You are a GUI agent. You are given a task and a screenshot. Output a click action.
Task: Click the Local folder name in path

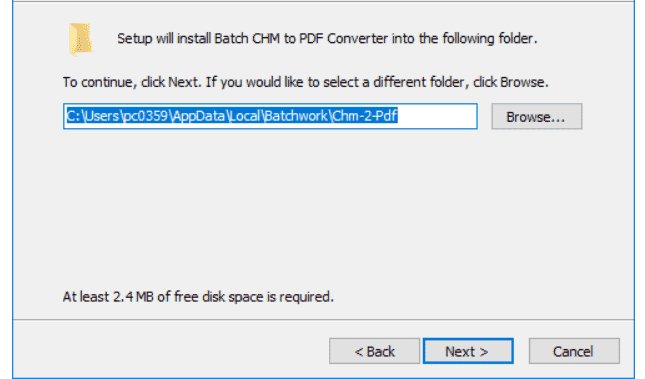click(244, 116)
